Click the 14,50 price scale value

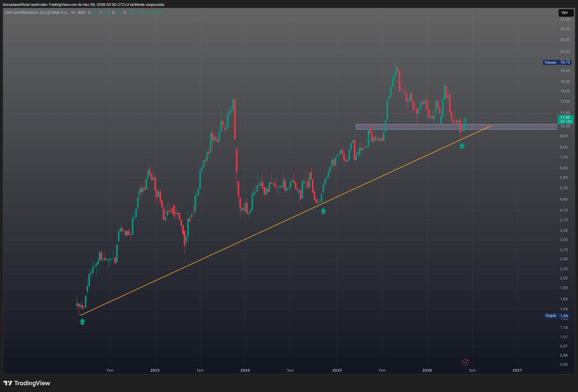coord(565,91)
